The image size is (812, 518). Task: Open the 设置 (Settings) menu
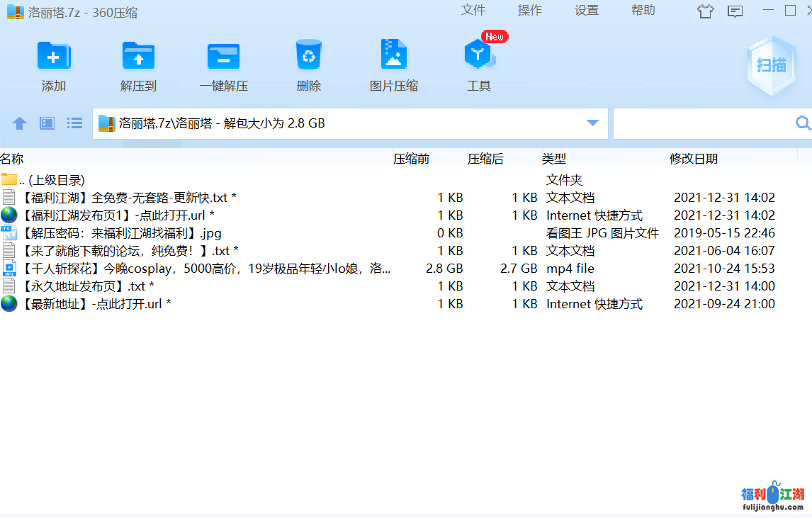coord(587,10)
